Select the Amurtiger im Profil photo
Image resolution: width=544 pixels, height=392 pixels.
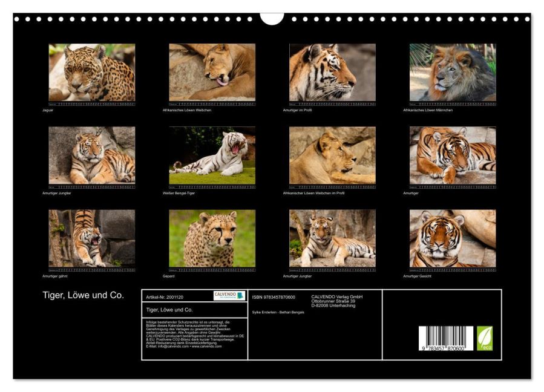tap(332, 72)
